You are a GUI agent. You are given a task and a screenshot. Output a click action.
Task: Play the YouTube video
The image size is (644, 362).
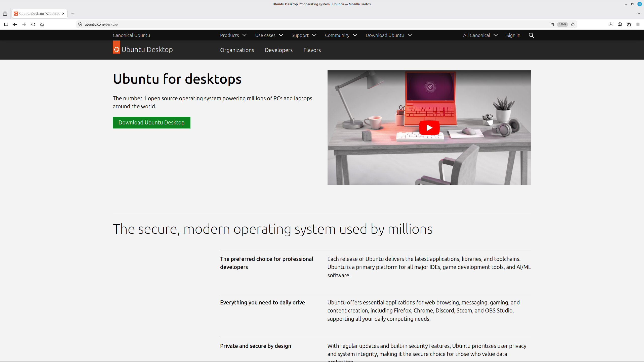tap(429, 128)
